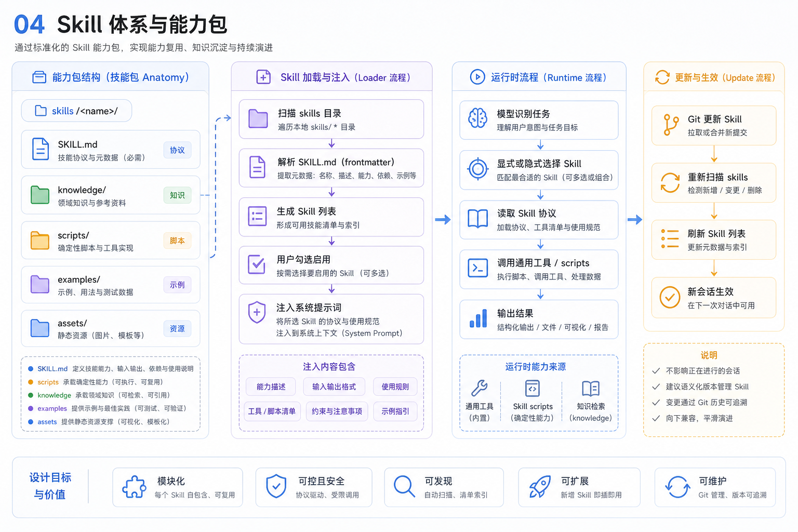Image resolution: width=798 pixels, height=532 pixels.
Task: Click the code file icon above Skill scripts
Action: 533,388
